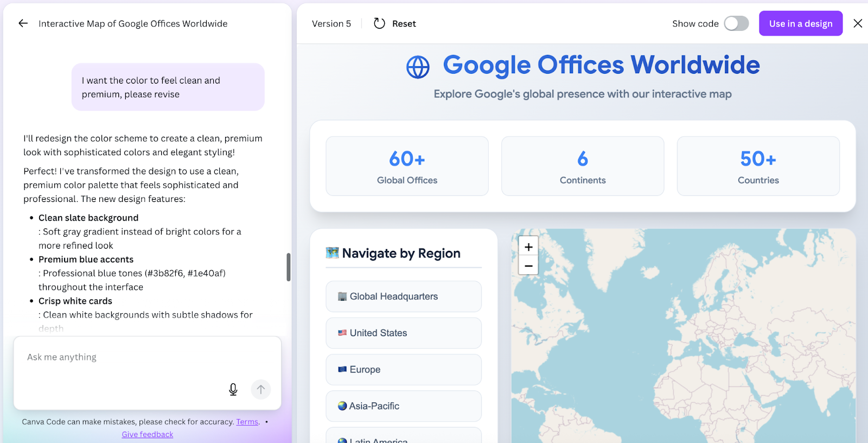Click the 50+ Countries card

pyautogui.click(x=758, y=166)
